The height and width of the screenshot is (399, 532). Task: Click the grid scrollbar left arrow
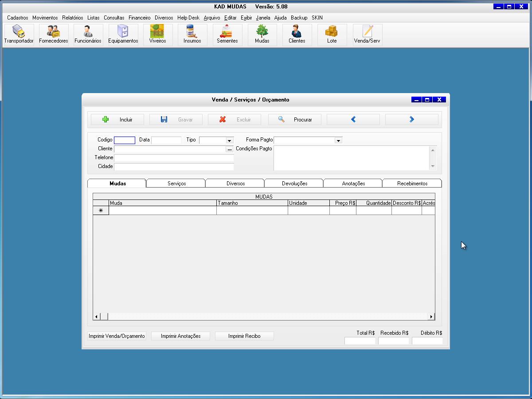[x=96, y=317]
